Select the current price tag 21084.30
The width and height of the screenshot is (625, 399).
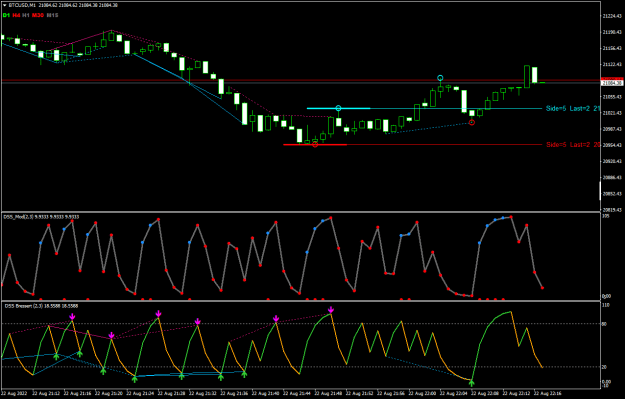[612, 83]
